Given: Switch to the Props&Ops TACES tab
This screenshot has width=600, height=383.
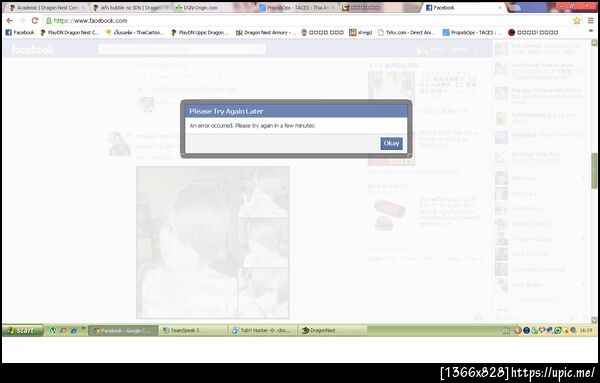Looking at the screenshot, I should coord(298,8).
